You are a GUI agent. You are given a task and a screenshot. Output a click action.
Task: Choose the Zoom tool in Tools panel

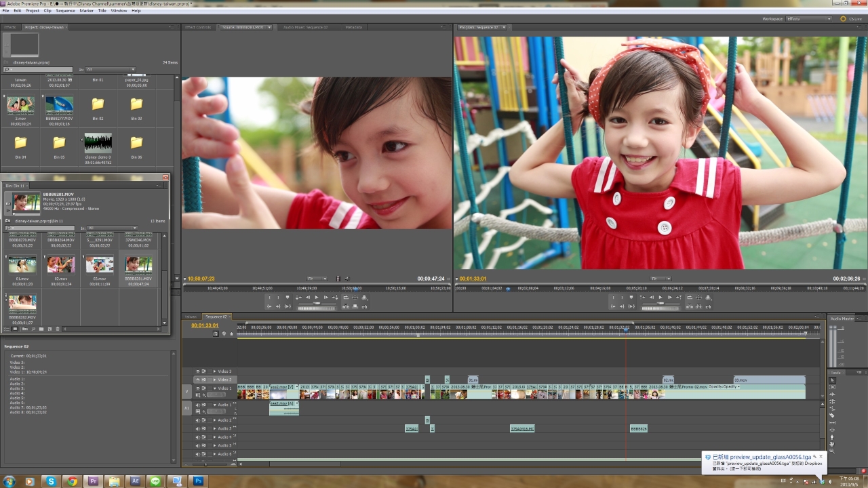[x=833, y=451]
